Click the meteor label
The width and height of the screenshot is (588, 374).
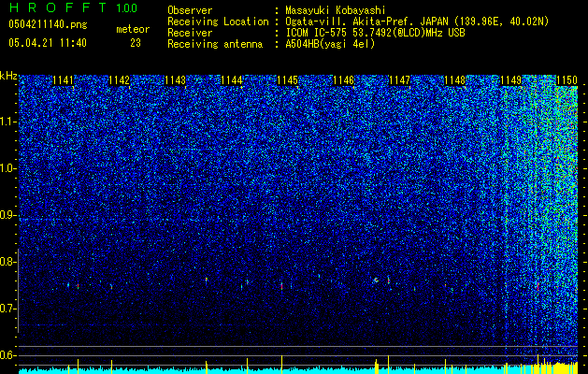pyautogui.click(x=133, y=29)
